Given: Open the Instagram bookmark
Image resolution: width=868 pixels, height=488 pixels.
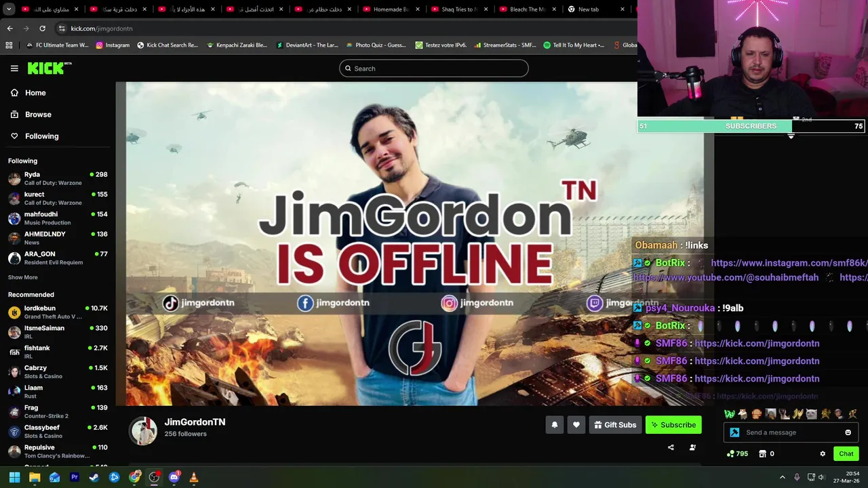Looking at the screenshot, I should point(113,45).
